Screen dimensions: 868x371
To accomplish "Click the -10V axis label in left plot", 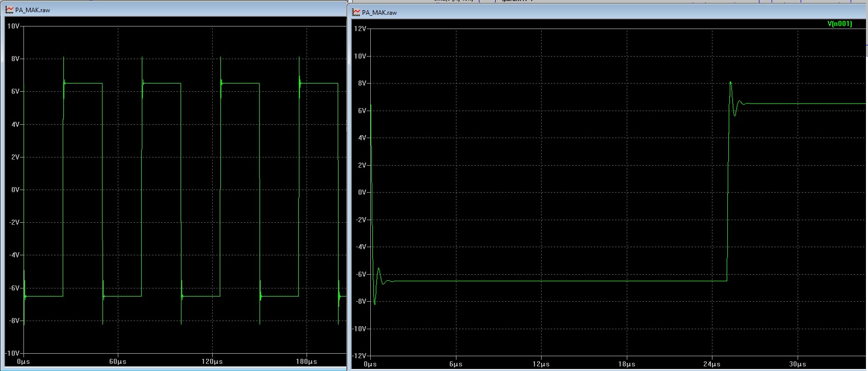I will (x=12, y=353).
